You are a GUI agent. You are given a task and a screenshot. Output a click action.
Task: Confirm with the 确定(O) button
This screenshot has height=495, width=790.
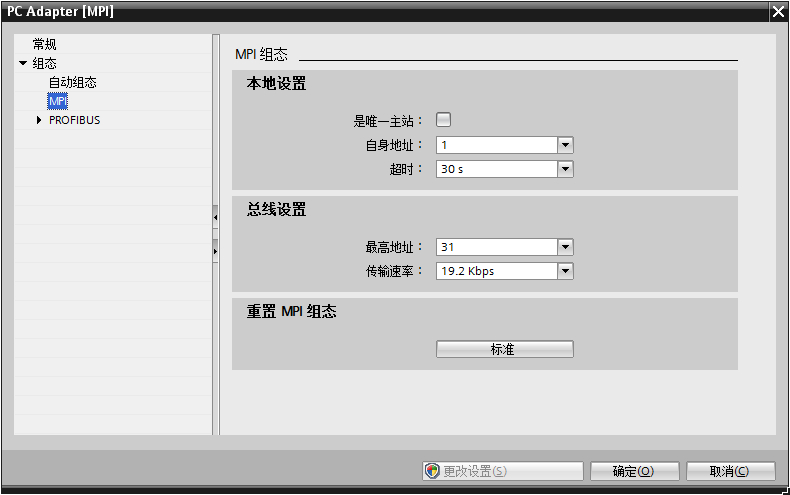click(633, 471)
